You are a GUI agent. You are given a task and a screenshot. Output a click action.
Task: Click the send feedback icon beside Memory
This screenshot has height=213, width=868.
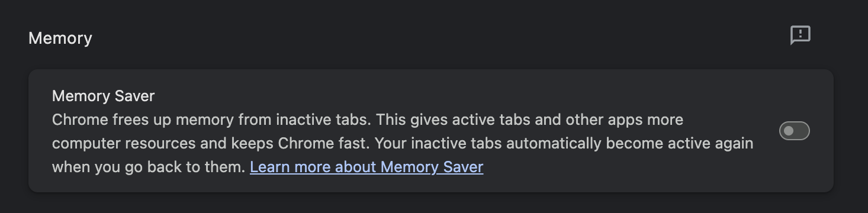(x=800, y=35)
